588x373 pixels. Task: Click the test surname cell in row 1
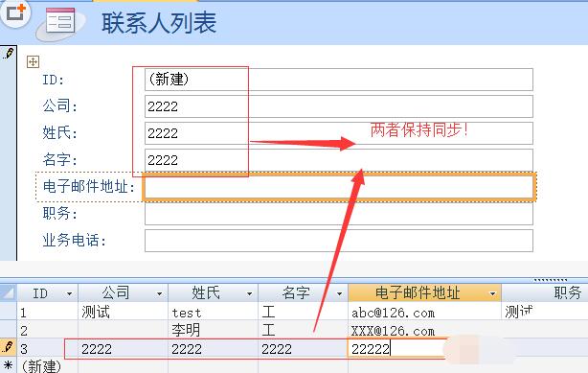(213, 312)
